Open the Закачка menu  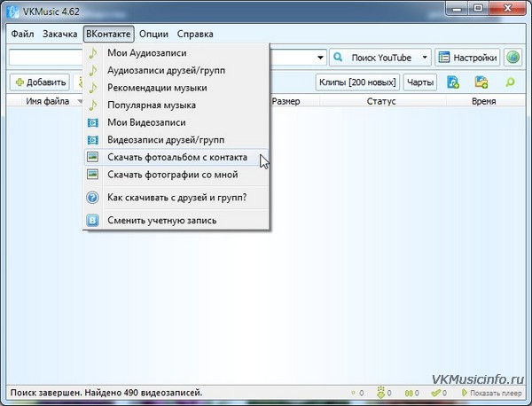59,35
